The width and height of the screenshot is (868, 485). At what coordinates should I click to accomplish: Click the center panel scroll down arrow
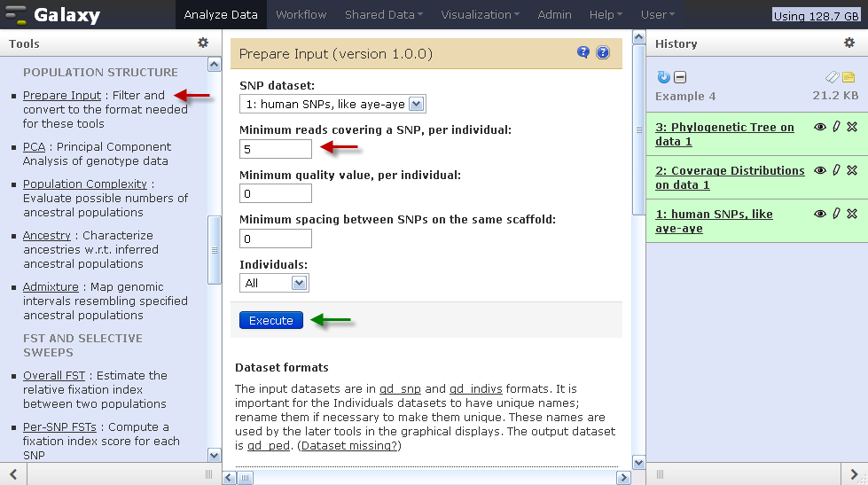coord(638,463)
